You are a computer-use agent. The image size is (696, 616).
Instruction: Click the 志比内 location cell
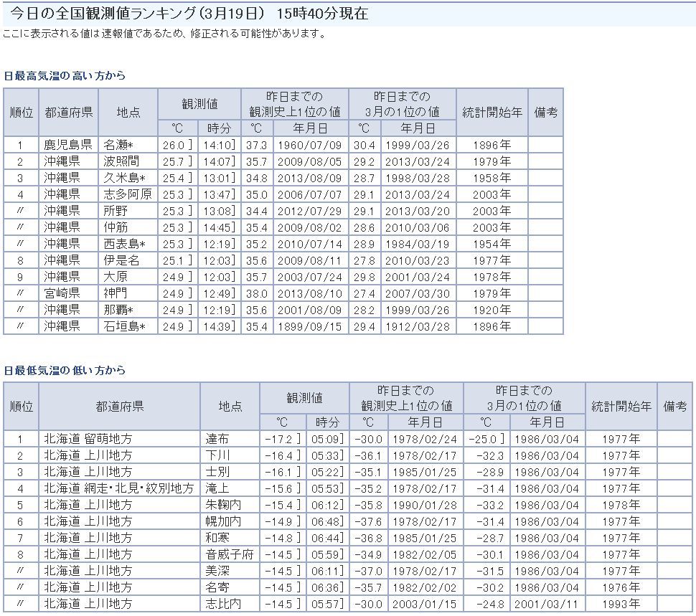tap(223, 604)
